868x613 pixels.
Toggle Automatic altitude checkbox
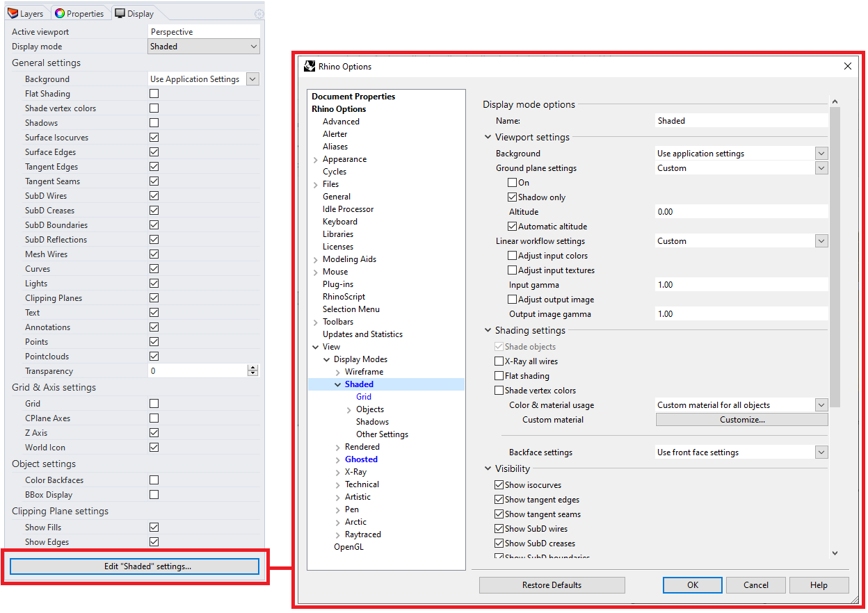513,227
